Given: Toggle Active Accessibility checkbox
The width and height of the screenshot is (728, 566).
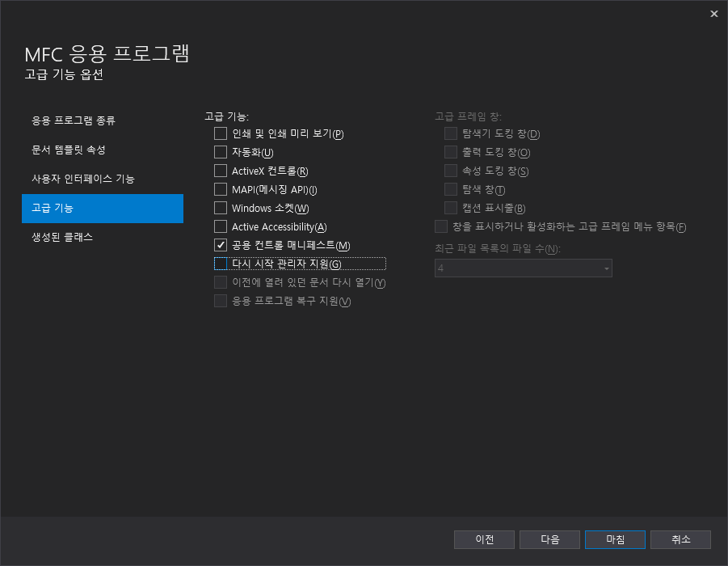Looking at the screenshot, I should point(221,226).
